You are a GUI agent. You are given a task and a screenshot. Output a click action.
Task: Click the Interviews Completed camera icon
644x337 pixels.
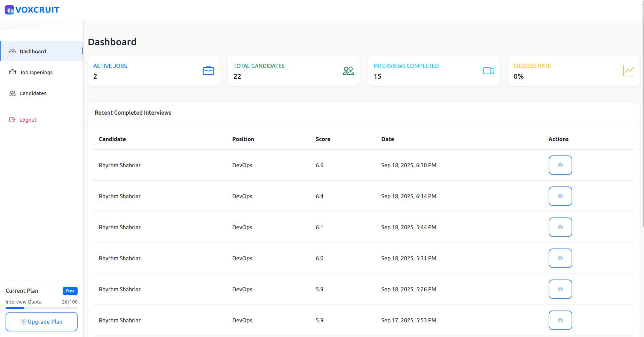[x=488, y=71]
